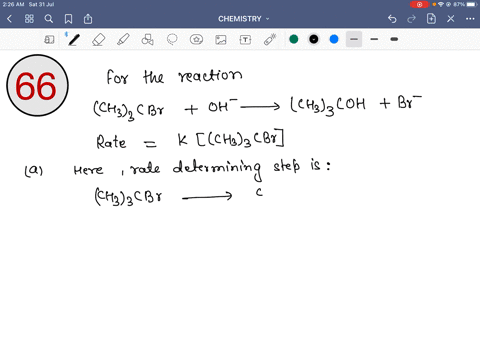
Task: Tap the red screen recording indicator
Action: [419, 4]
